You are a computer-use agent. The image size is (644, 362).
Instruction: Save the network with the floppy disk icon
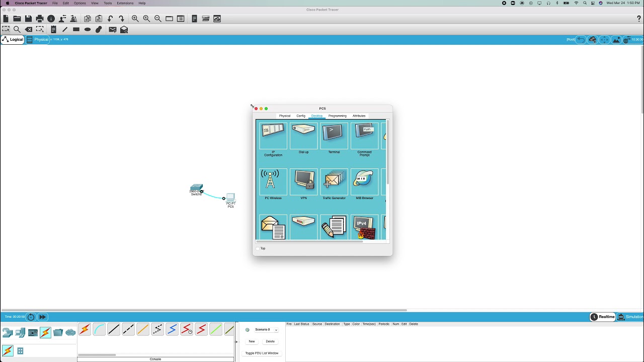[x=28, y=19]
